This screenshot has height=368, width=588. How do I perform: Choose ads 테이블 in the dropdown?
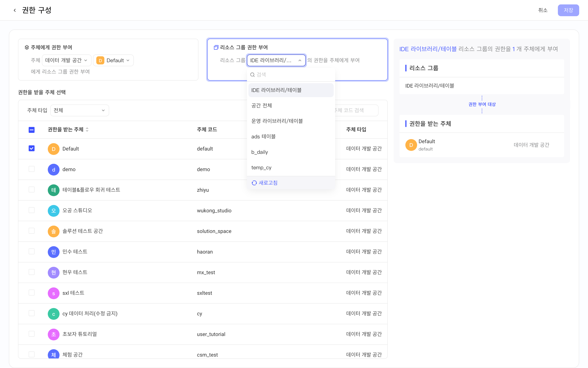[291, 137]
